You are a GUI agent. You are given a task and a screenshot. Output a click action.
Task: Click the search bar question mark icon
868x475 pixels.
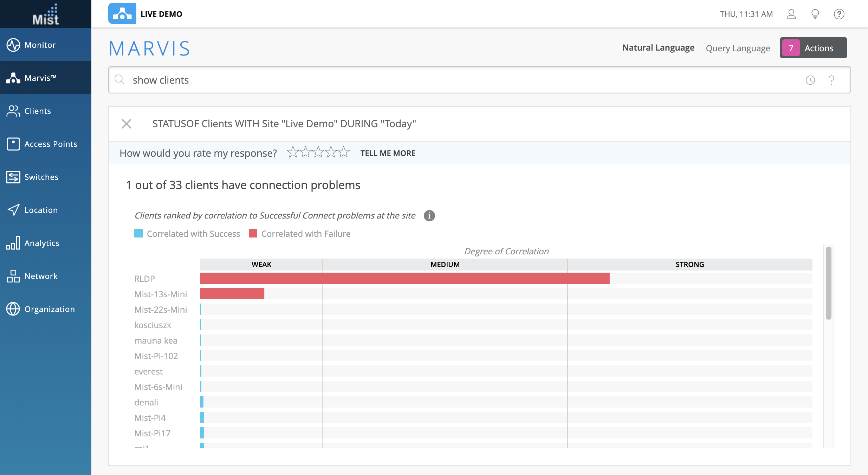831,80
